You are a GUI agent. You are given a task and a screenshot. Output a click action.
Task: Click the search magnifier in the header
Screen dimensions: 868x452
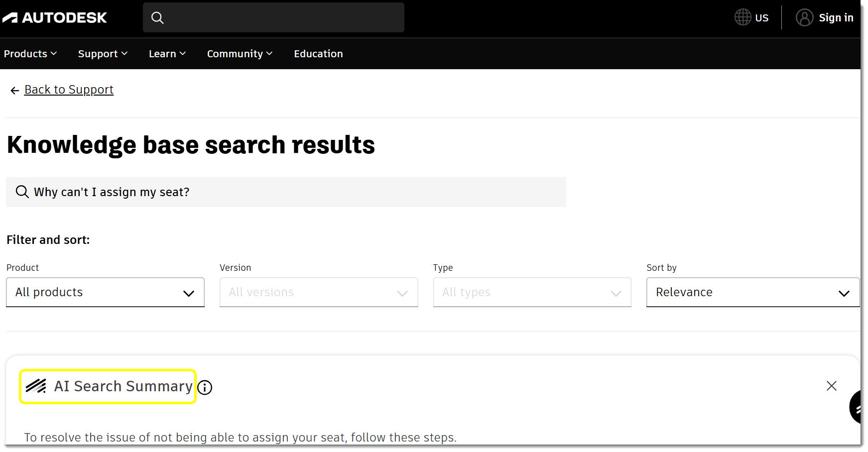coord(157,18)
